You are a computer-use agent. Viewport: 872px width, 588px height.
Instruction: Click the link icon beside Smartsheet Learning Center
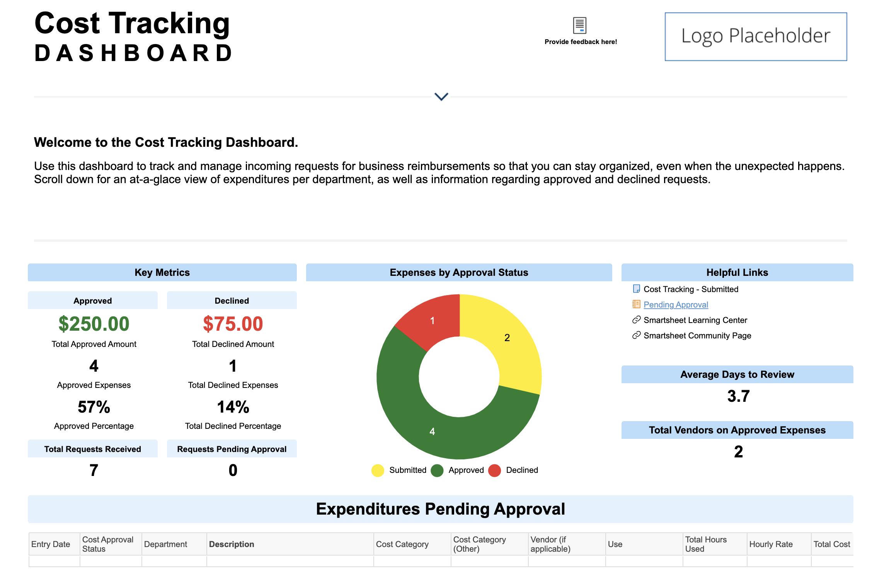tap(636, 320)
